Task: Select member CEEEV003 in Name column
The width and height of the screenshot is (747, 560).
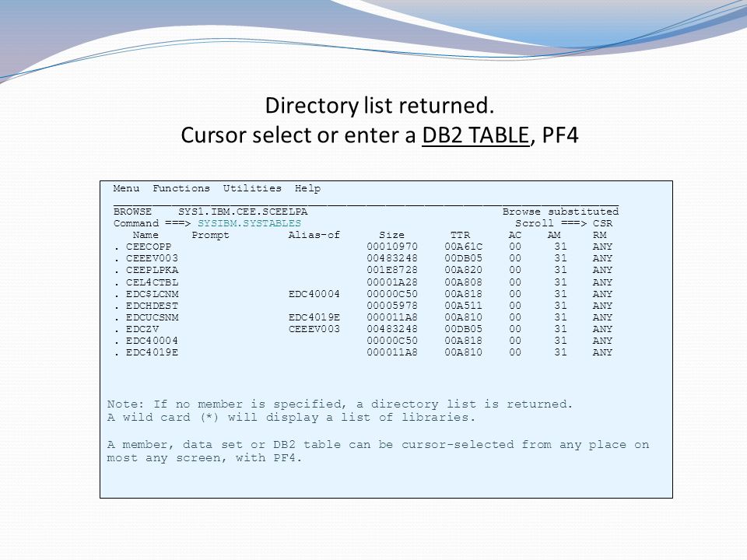Action: 152,258
